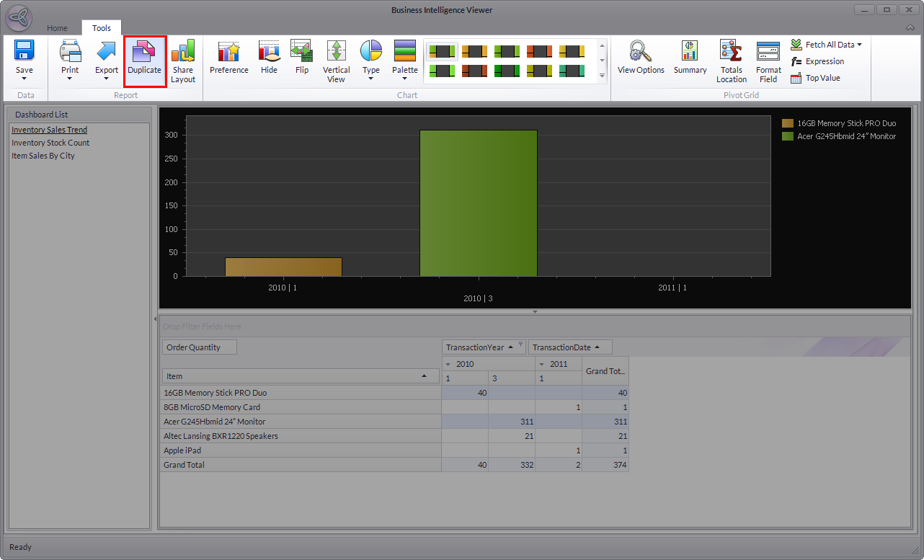
Task: Collapse the 2010 year column group
Action: 448,364
